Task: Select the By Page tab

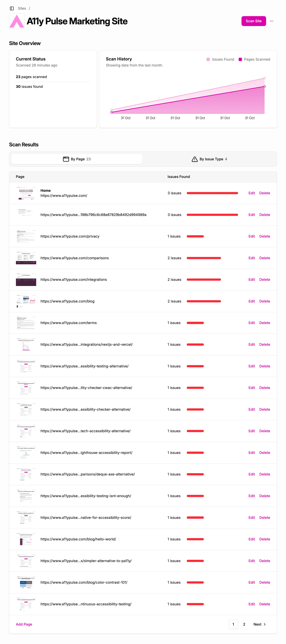Action: pyautogui.click(x=77, y=159)
